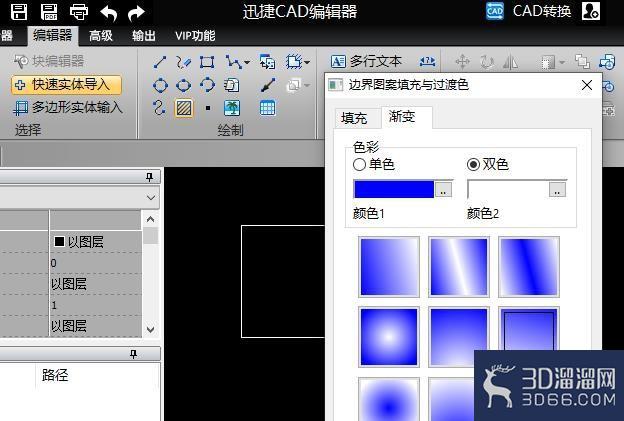The image size is (624, 421).
Task: Pin the lower 路径 panel
Action: 133,354
